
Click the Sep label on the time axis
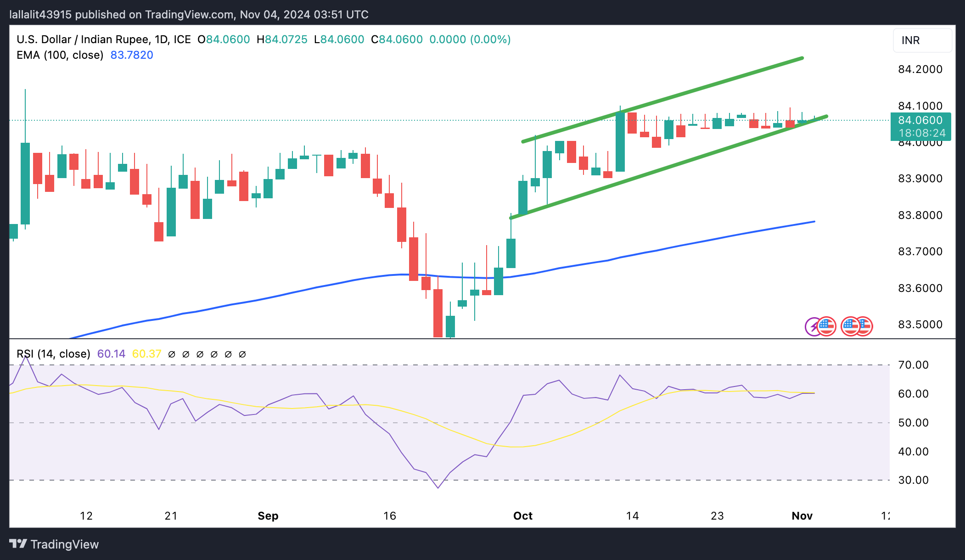(x=268, y=516)
